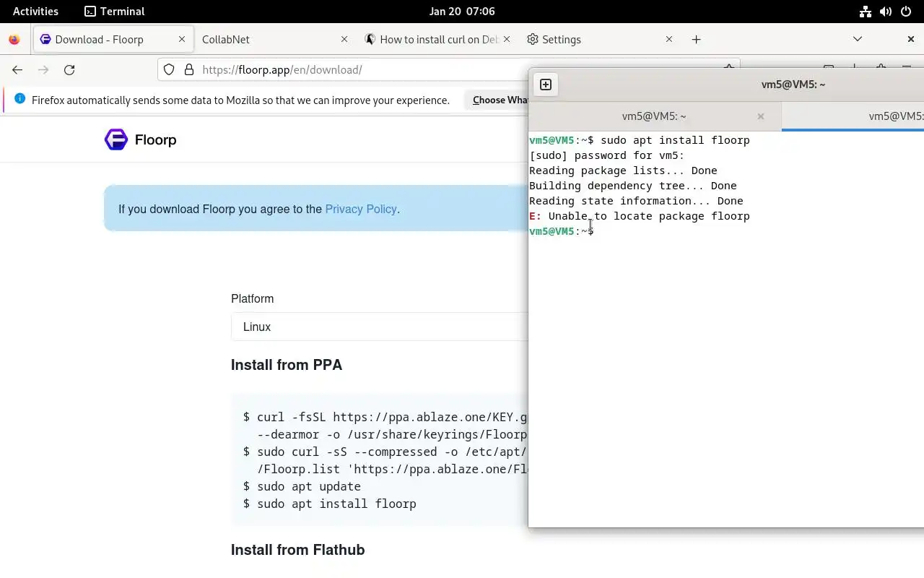Click the padlock site security icon
The width and height of the screenshot is (924, 578).
[x=189, y=69]
